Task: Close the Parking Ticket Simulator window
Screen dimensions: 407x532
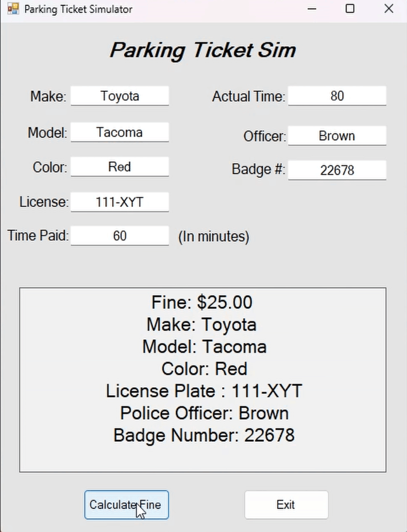Action: click(x=389, y=9)
